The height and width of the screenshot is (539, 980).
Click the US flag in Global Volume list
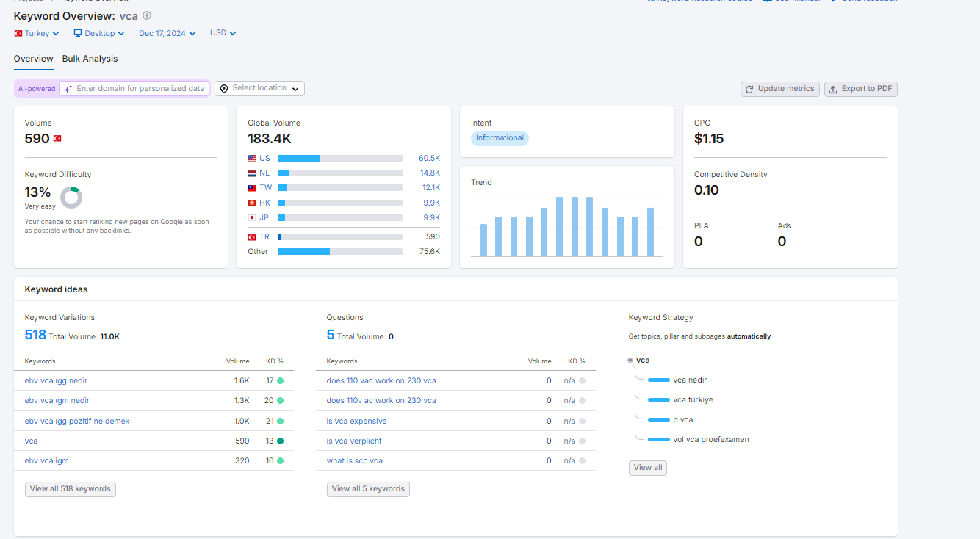(x=252, y=158)
